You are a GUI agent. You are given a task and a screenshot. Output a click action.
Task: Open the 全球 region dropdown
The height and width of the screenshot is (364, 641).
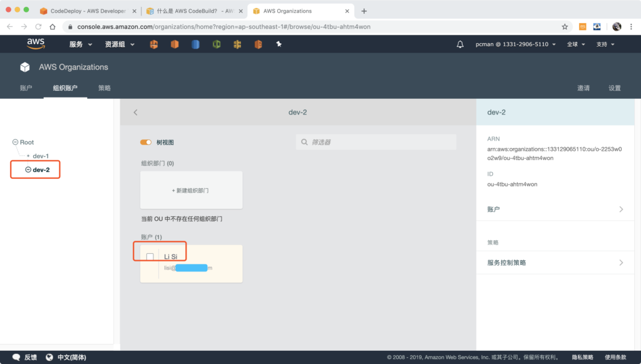pos(576,44)
